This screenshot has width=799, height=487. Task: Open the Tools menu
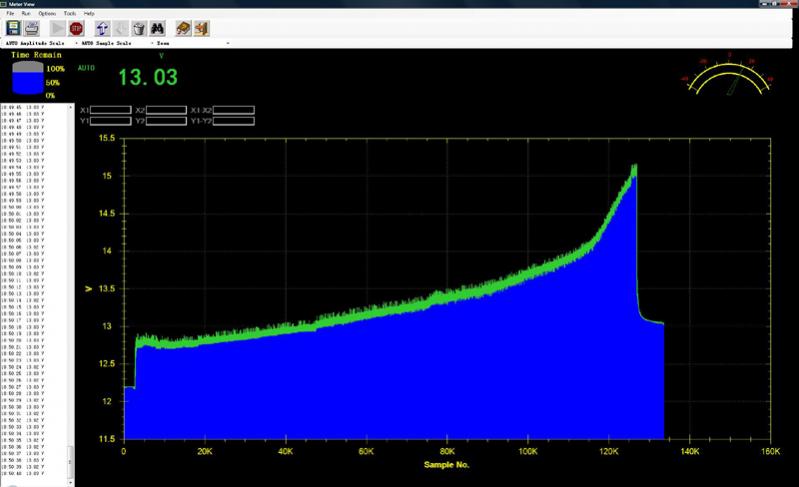[70, 13]
